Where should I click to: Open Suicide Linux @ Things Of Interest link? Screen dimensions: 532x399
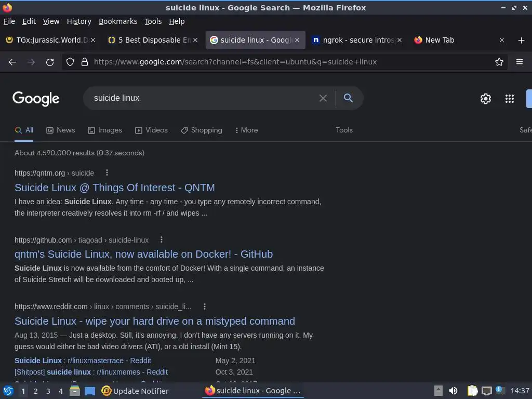coord(115,188)
